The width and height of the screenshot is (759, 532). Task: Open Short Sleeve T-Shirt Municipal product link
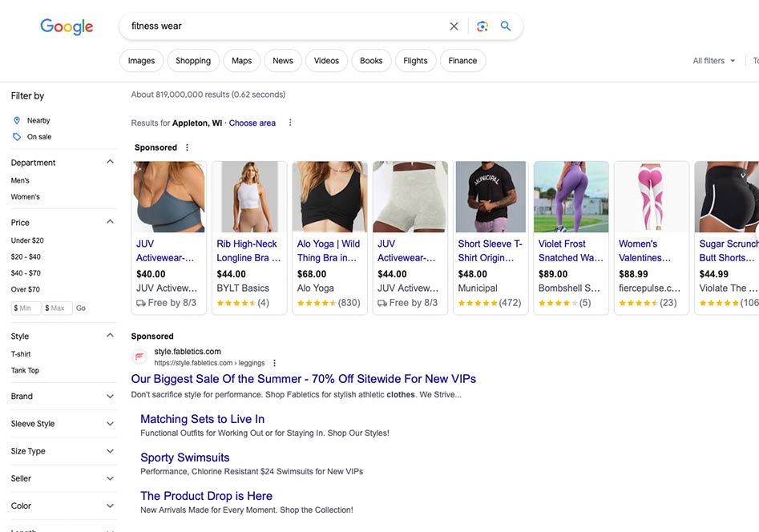coord(490,251)
